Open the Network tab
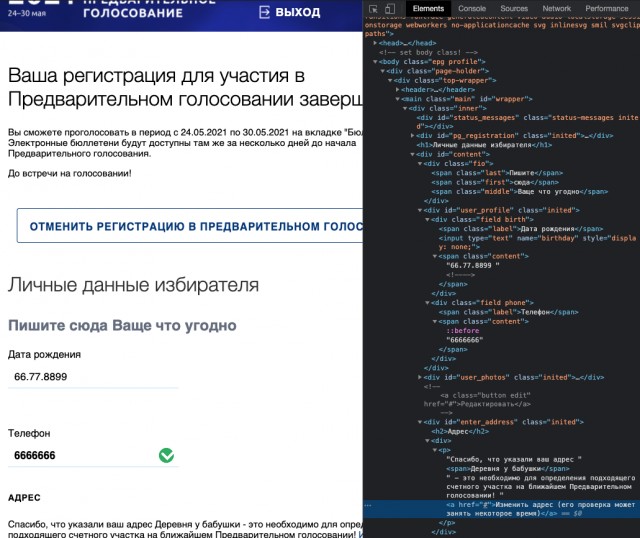The image size is (640, 538). [557, 9]
